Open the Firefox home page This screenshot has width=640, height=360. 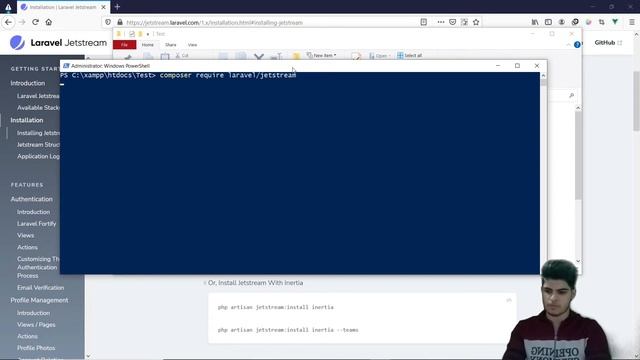point(49,22)
